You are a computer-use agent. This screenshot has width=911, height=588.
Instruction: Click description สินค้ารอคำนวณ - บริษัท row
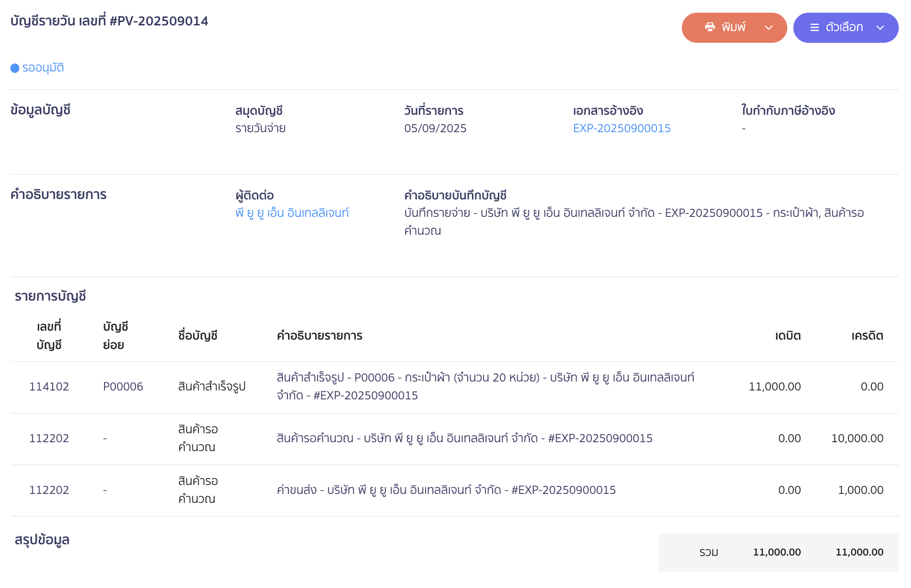coord(464,438)
